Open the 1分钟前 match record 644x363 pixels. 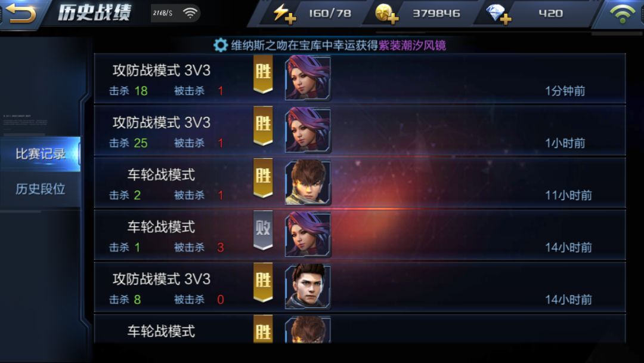pyautogui.click(x=360, y=78)
